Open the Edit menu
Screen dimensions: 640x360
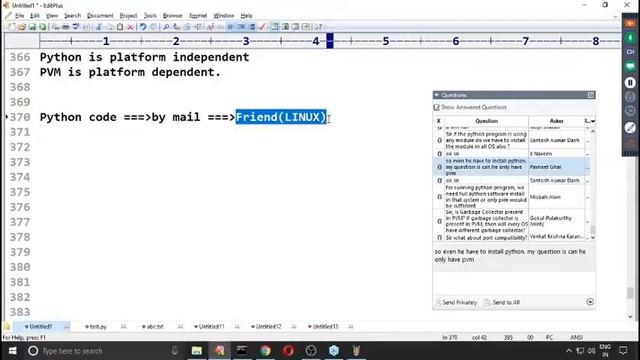[35, 16]
